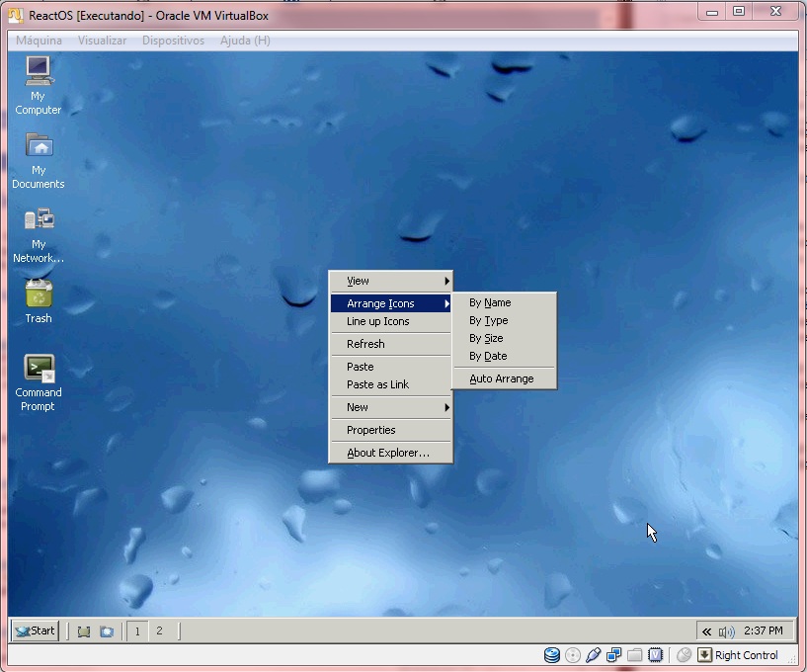Click the keyboard capture arrow icon
This screenshot has width=807, height=672.
[704, 655]
